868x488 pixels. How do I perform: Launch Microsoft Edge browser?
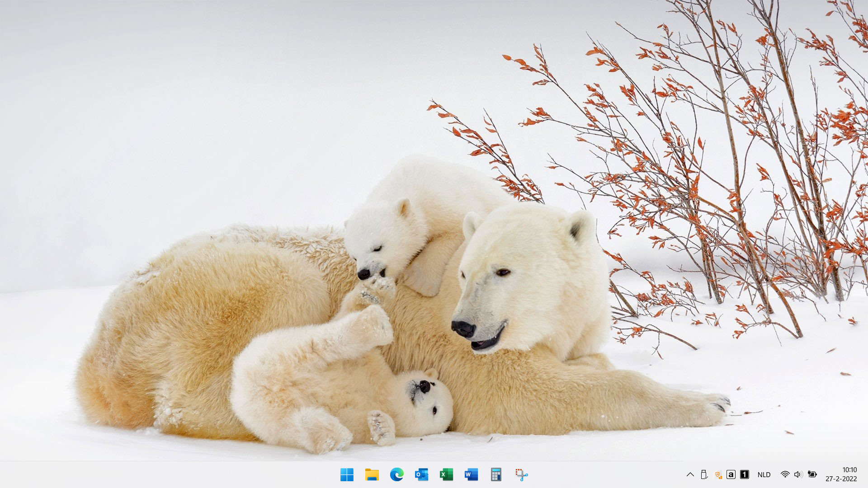pos(396,474)
